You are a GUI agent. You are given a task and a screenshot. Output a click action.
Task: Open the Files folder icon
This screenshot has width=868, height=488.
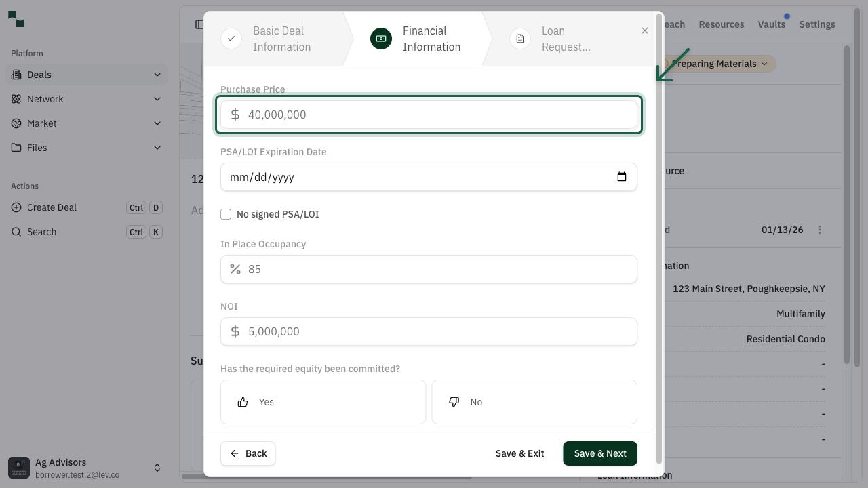click(x=16, y=148)
